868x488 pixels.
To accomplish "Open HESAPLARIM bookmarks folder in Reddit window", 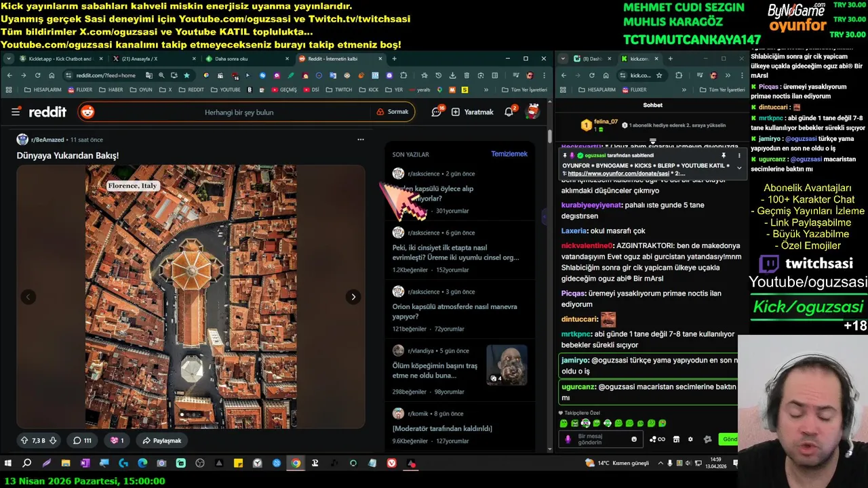I will 42,89.
